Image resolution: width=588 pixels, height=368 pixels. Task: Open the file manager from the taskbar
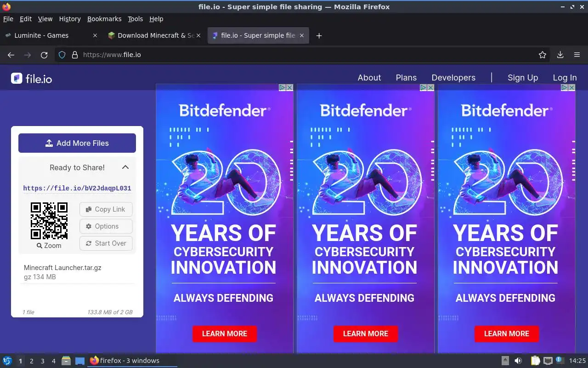click(x=66, y=361)
